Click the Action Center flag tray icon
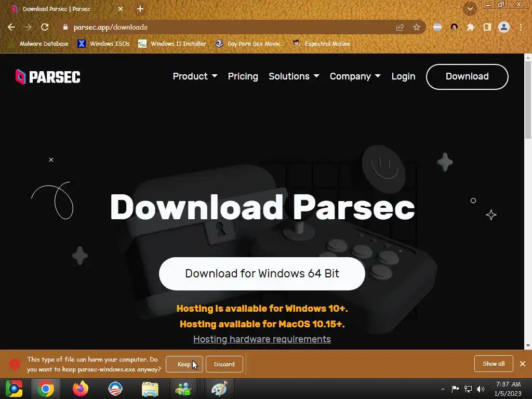 coord(455,389)
